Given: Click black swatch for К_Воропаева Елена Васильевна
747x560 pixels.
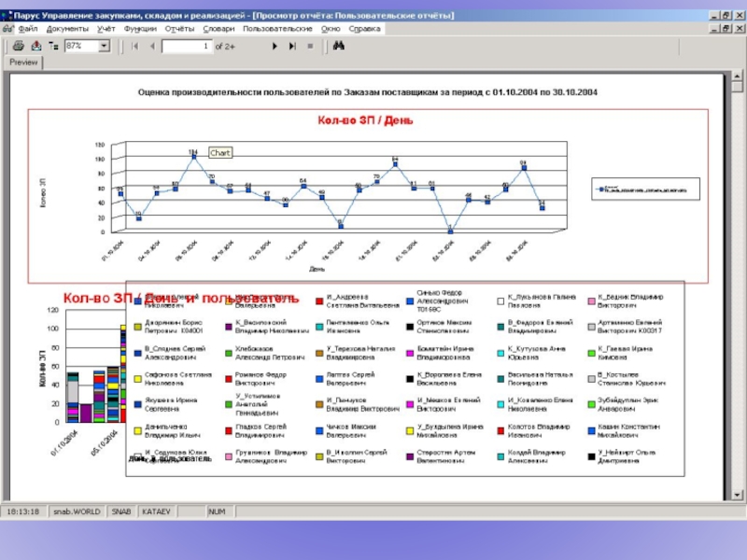Looking at the screenshot, I should (x=410, y=378).
